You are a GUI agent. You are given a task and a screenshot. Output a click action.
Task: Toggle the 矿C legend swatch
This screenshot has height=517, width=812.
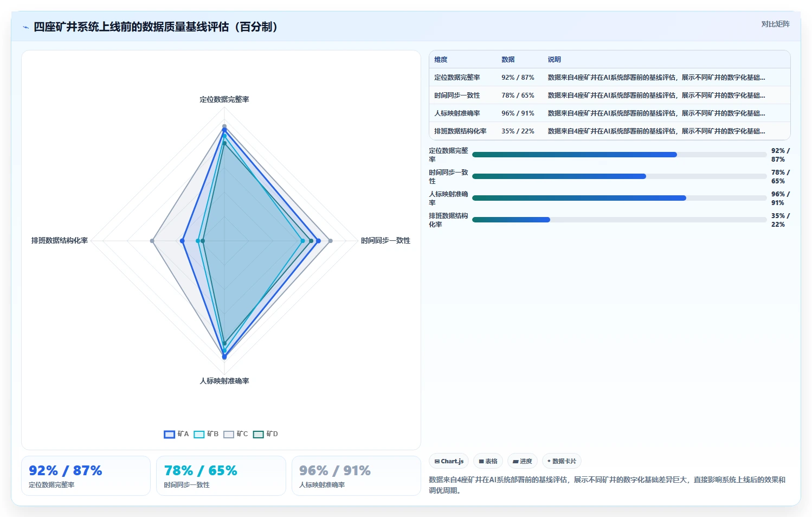coord(229,434)
